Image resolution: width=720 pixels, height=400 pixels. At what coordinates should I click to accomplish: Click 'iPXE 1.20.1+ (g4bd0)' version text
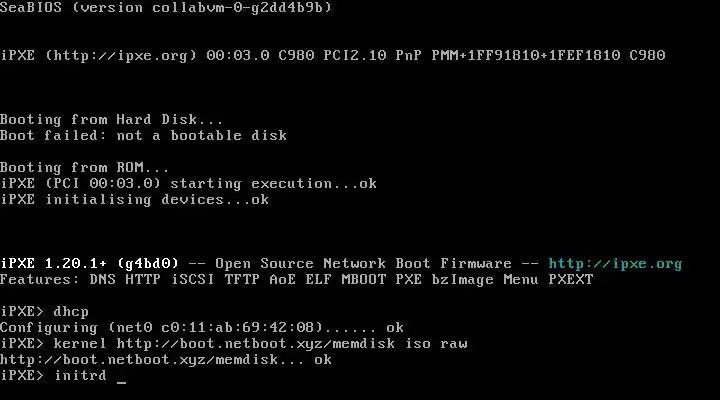pos(89,264)
